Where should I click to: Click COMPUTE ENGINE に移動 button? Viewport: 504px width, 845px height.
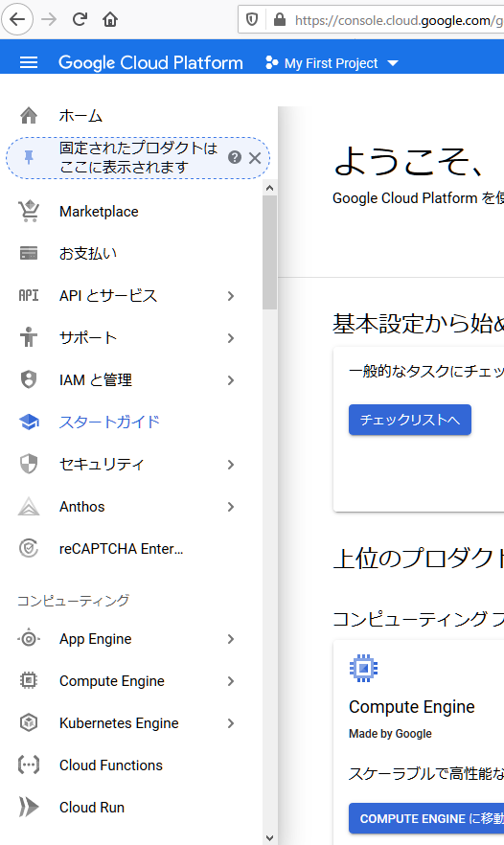coord(426,818)
